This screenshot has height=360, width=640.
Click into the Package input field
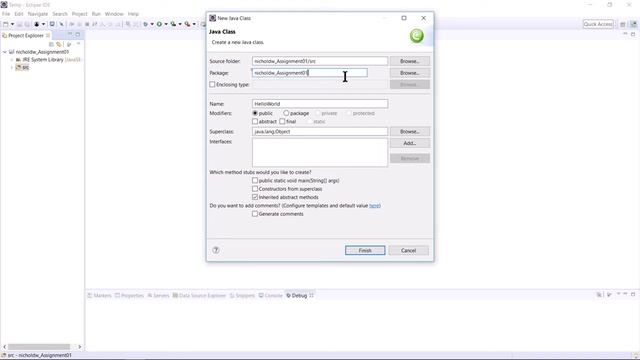[310, 73]
